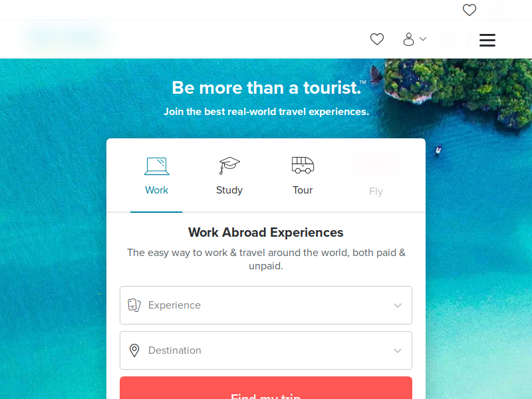Click the blurred site logo
Screen dimensions: 532x399
[x=68, y=38]
